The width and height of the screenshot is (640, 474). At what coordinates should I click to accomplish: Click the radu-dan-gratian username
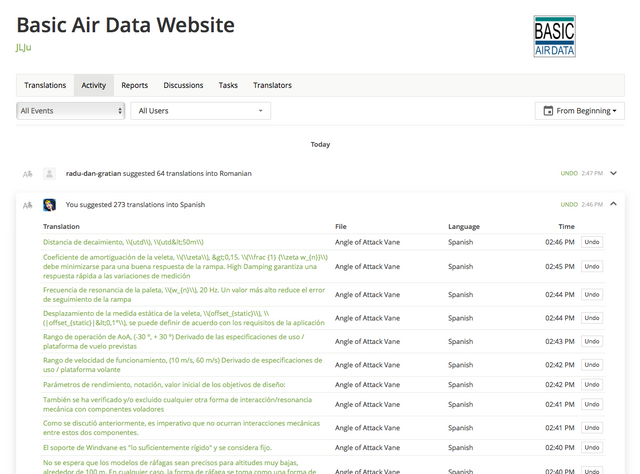(93, 174)
